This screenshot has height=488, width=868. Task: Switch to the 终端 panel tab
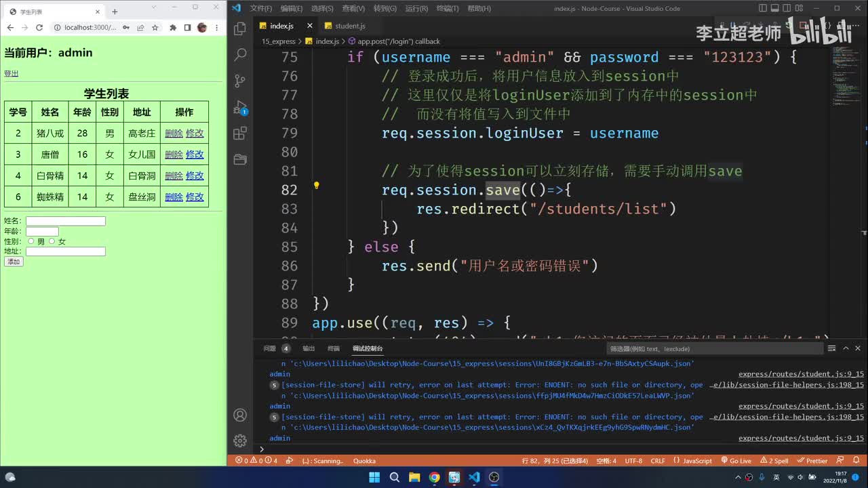[x=334, y=348]
